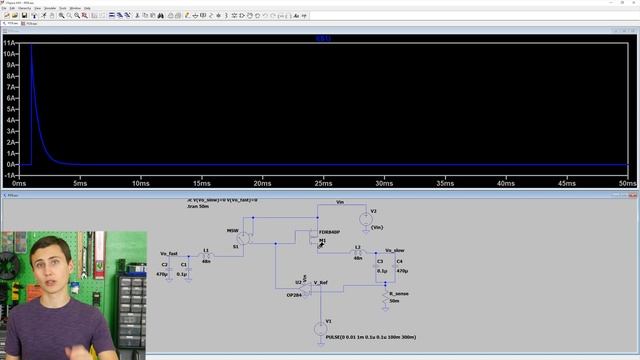
Task: Save the file with the floppy disk icon
Action: [24, 16]
